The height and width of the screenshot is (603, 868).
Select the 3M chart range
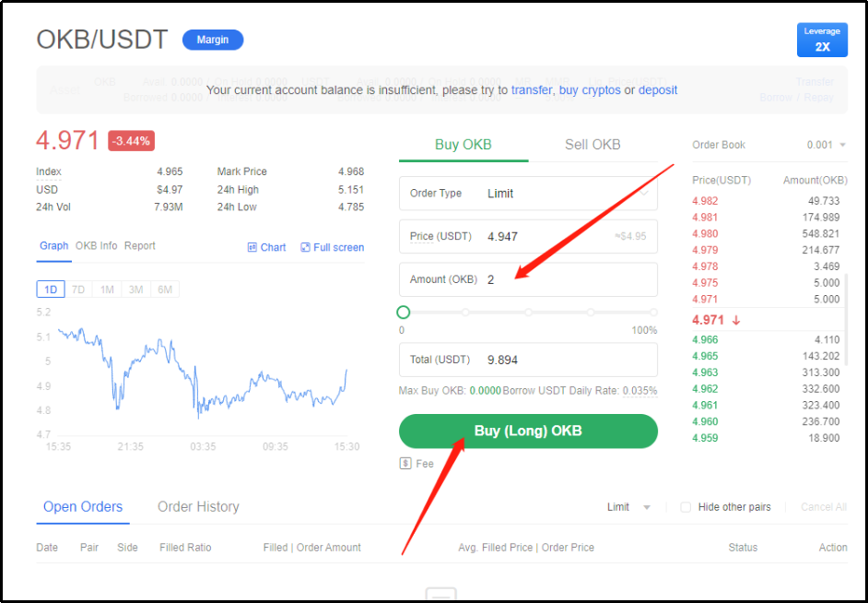(135, 290)
